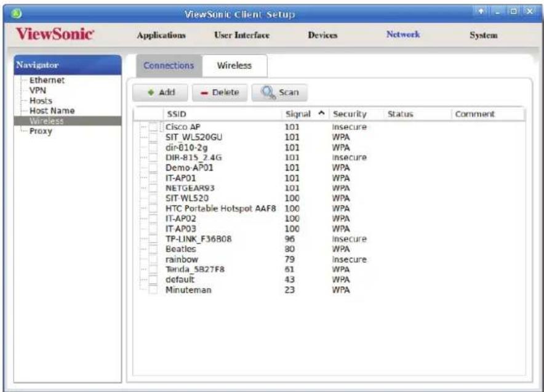Check the box for Demo-AP01

[153, 168]
